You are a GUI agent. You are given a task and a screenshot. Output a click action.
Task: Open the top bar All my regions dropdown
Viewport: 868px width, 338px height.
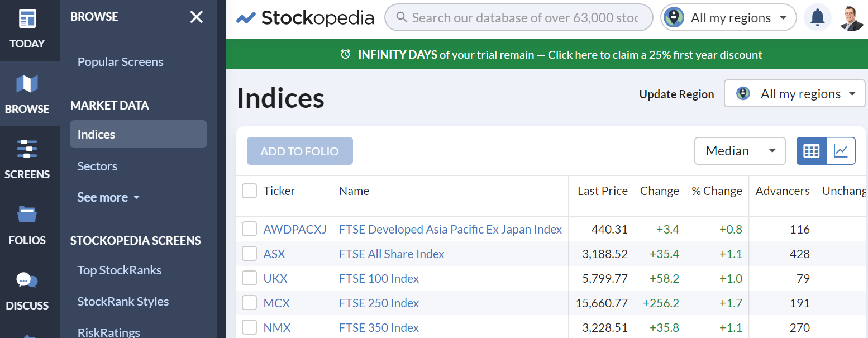click(728, 18)
